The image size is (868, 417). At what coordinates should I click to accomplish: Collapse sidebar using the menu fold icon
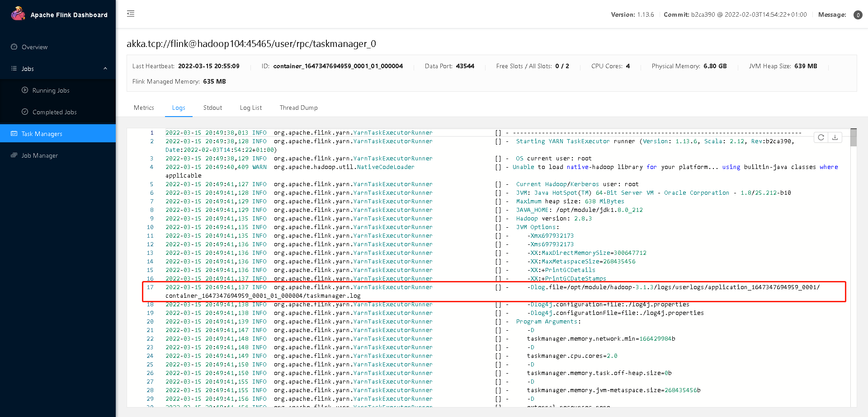tap(131, 14)
